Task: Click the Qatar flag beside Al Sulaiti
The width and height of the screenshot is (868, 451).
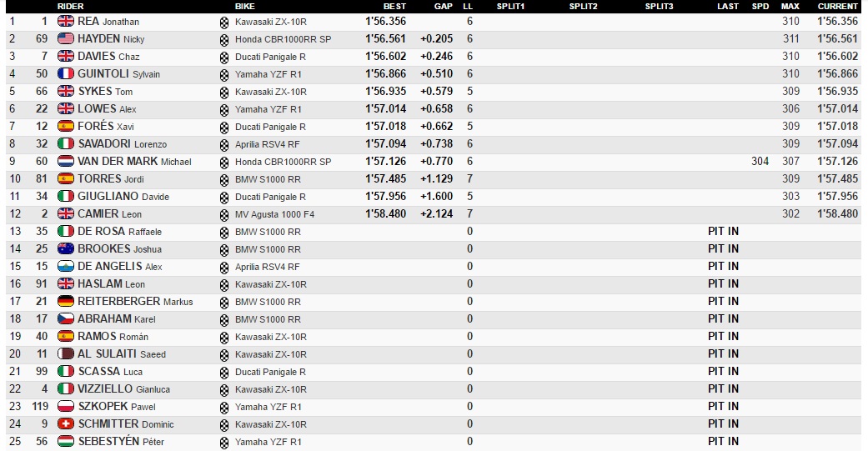Action: tap(65, 353)
